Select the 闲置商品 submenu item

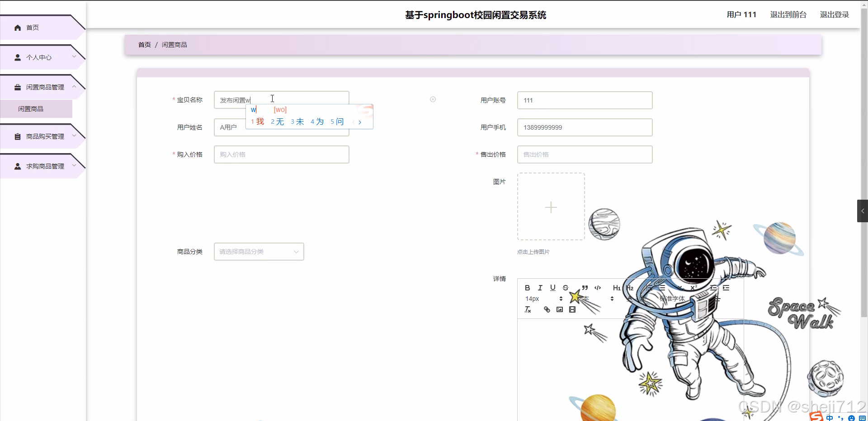tap(36, 109)
